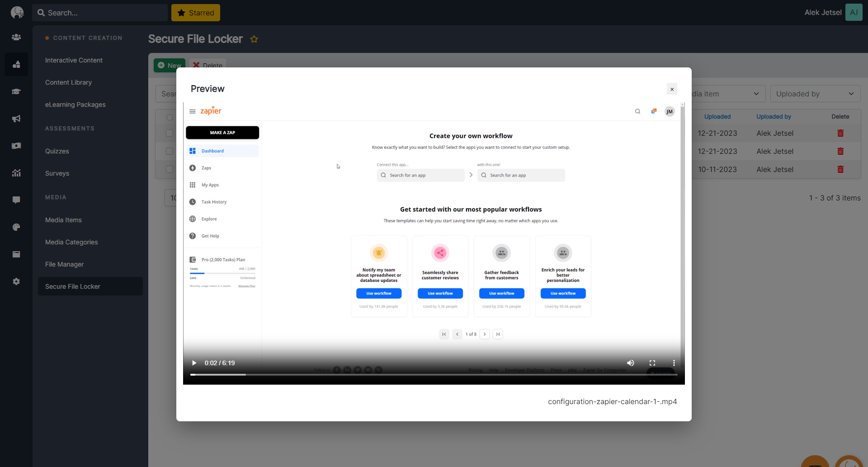
Task: Click the Delete toolbar button
Action: tap(208, 64)
